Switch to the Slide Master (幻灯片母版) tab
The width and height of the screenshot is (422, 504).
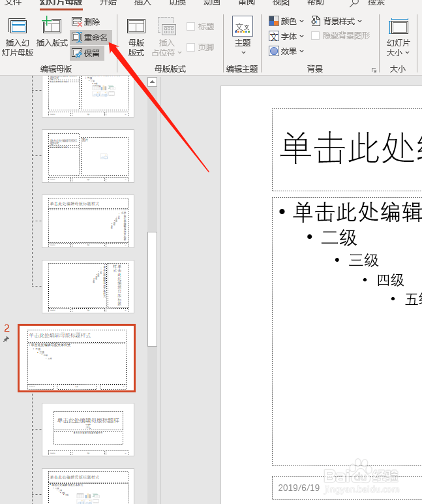point(61,3)
